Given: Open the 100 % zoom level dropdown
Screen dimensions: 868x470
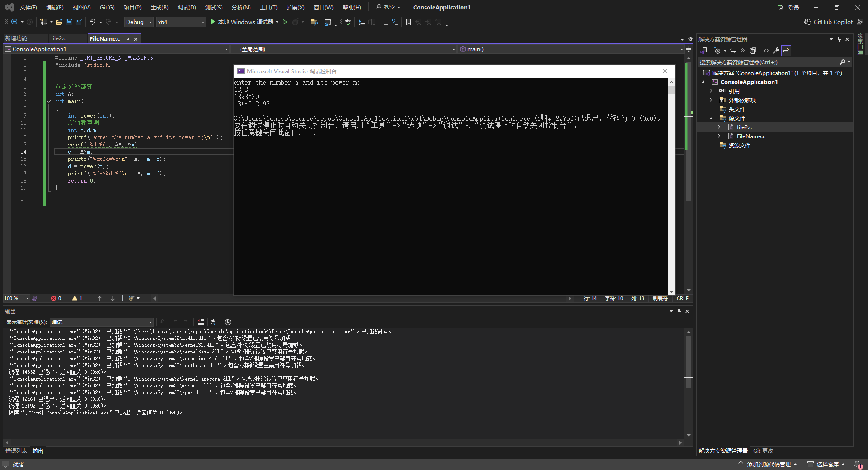Looking at the screenshot, I should click(x=16, y=298).
